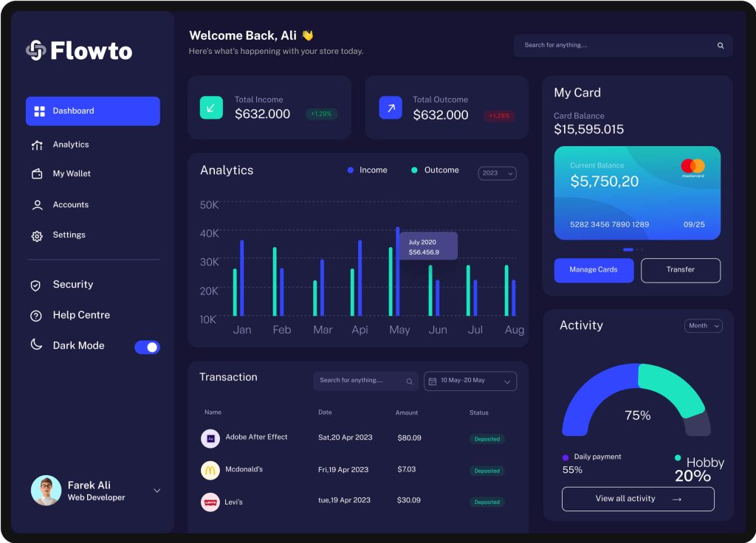Viewport: 756px width, 543px height.
Task: Click the Help Centre question mark icon
Action: [35, 316]
